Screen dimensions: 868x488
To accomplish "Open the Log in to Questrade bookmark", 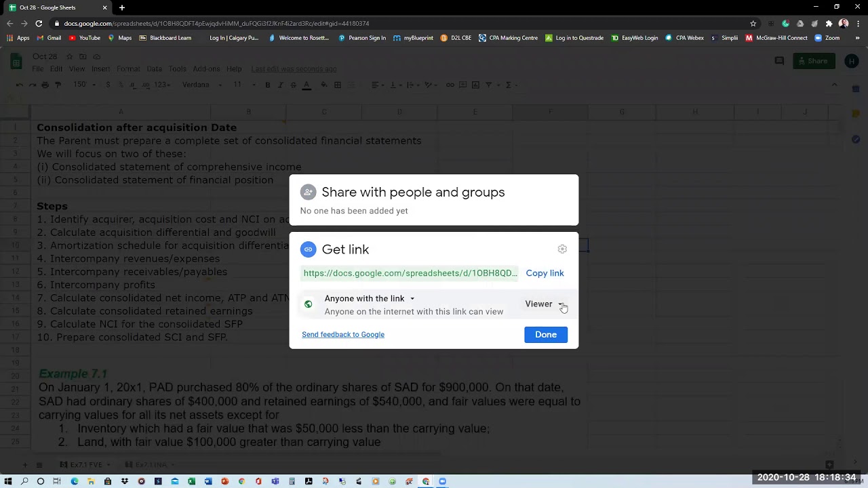I will 574,38.
